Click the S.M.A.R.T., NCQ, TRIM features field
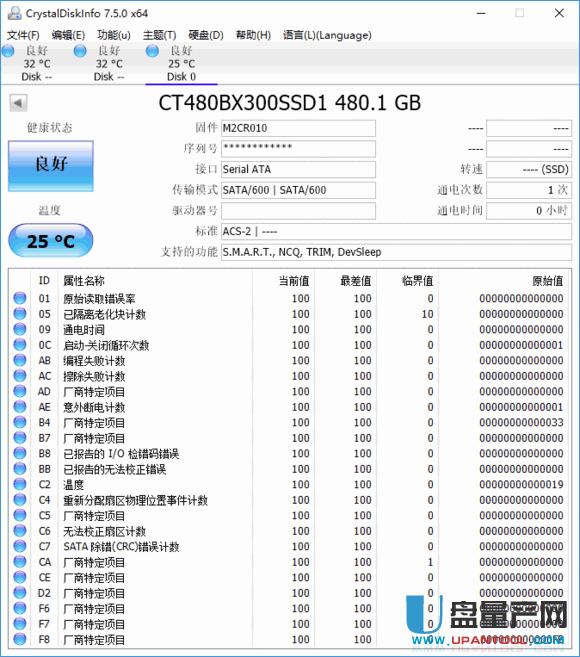 (x=396, y=252)
